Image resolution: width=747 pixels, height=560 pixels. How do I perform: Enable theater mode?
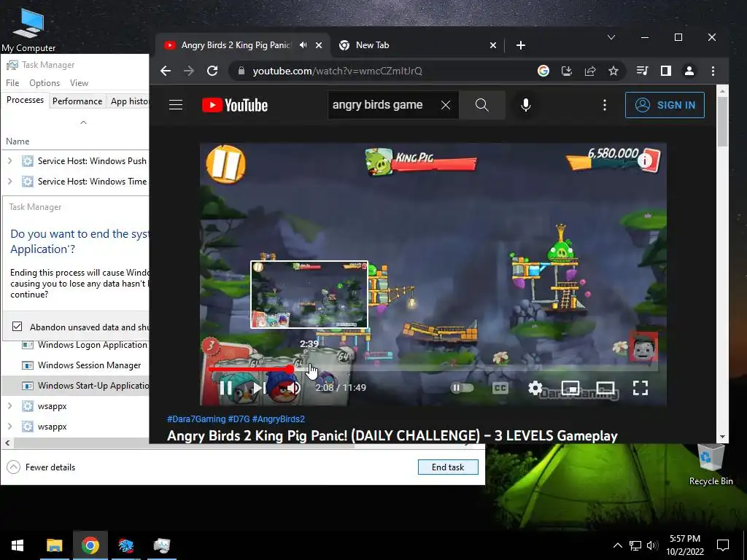tap(605, 388)
